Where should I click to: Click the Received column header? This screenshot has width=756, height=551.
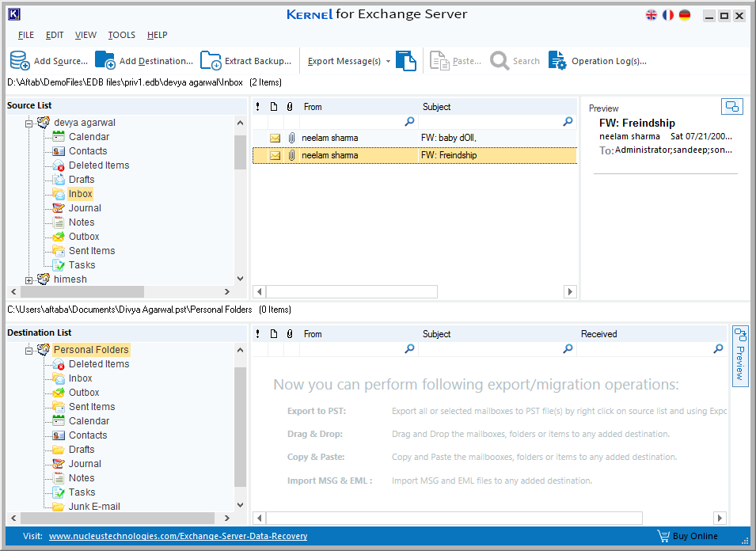tap(598, 334)
